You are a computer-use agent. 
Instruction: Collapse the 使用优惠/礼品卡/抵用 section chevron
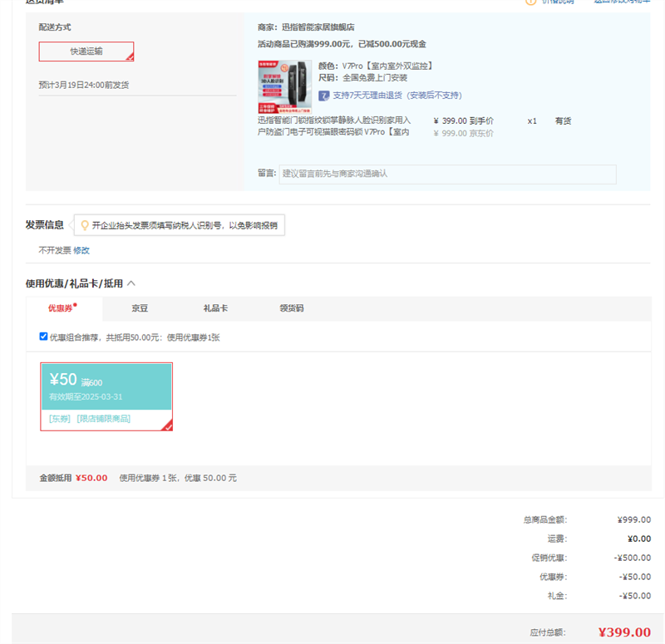click(132, 283)
